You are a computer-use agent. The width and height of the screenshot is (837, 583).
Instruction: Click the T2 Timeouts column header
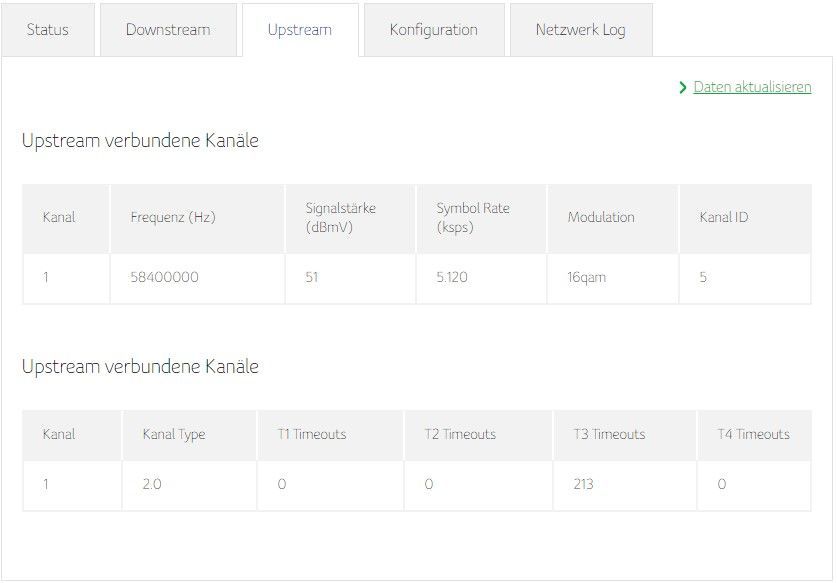tap(460, 435)
